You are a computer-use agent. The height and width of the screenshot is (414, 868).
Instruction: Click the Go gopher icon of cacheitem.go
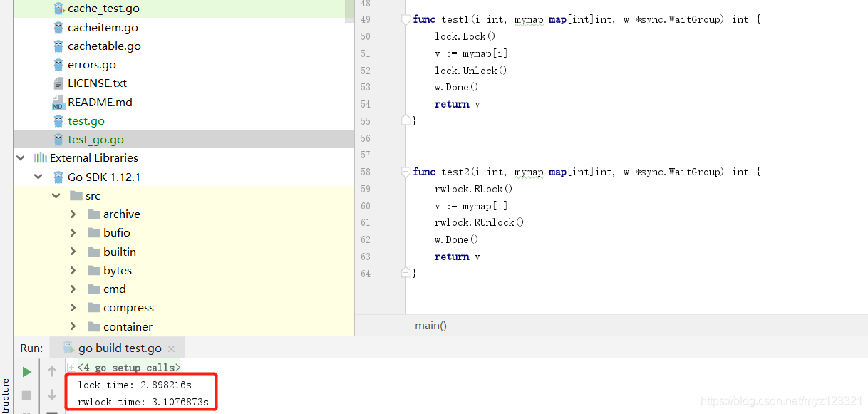[58, 27]
